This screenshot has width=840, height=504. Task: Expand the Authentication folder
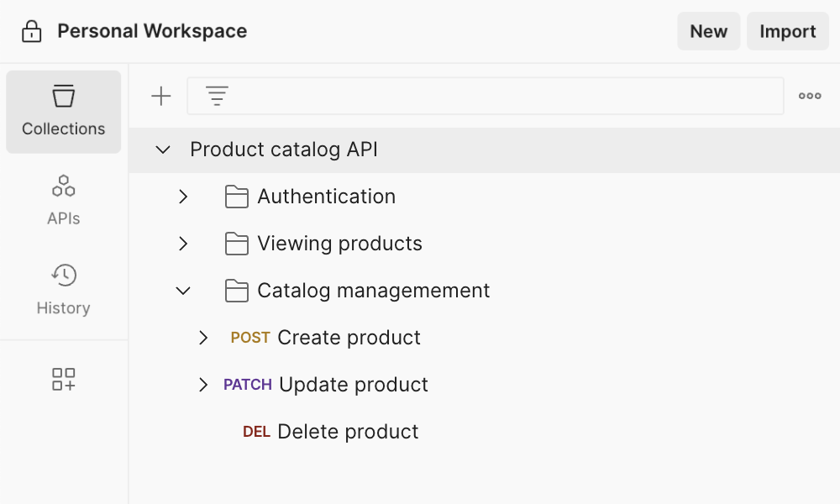tap(183, 196)
